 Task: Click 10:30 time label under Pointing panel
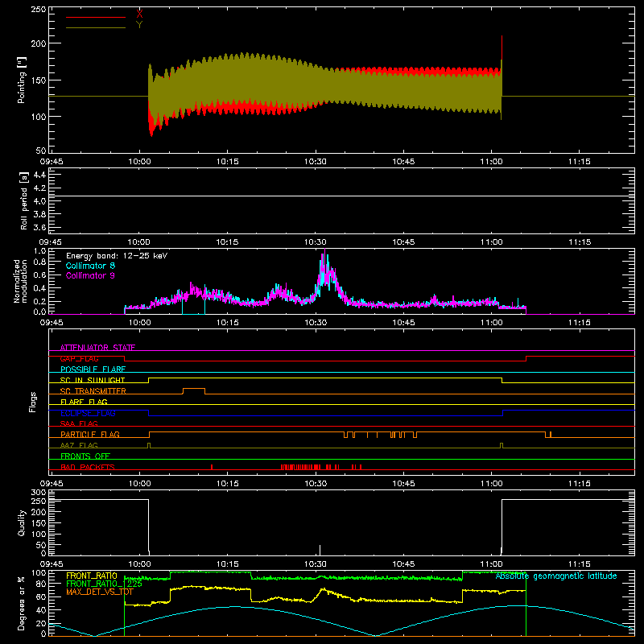316,162
